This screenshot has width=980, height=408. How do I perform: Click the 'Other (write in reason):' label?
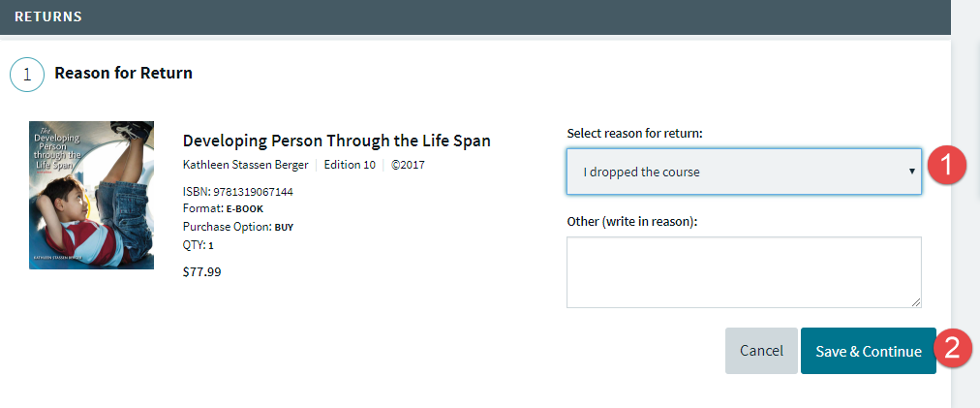[x=632, y=222]
